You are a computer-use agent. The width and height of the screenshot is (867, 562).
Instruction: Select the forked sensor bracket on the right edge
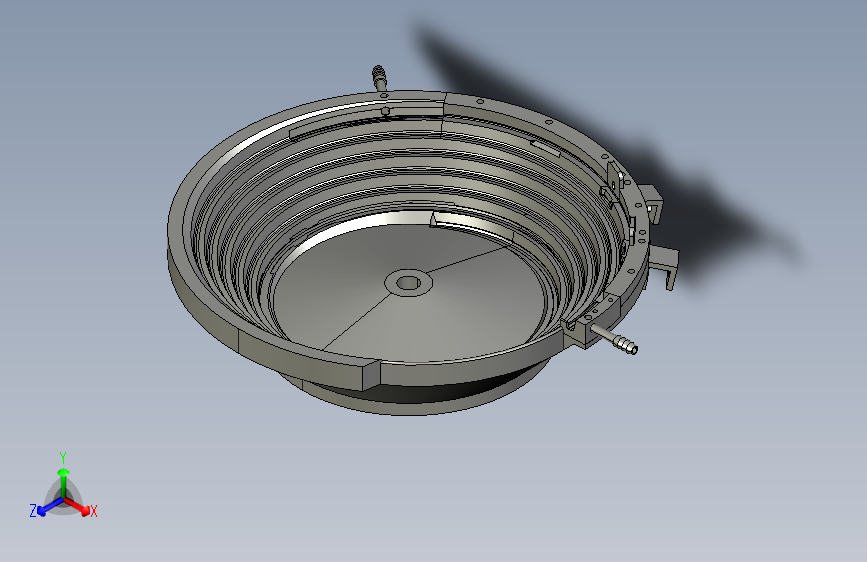(663, 266)
